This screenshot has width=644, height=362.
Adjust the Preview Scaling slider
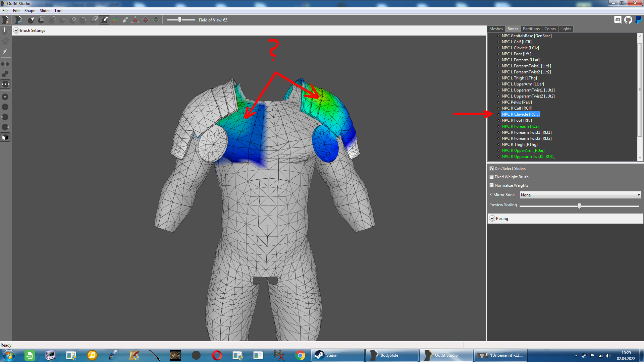click(579, 206)
